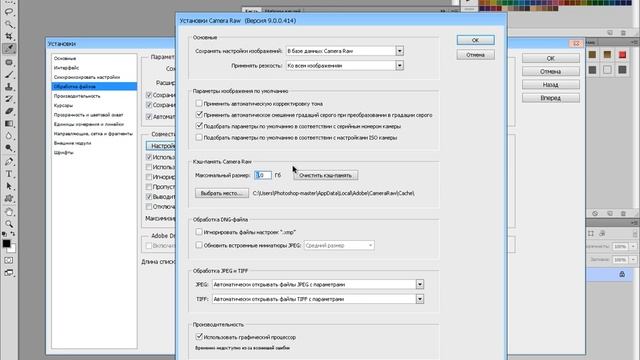Select the Path Selection arrow tool

pos(9,186)
